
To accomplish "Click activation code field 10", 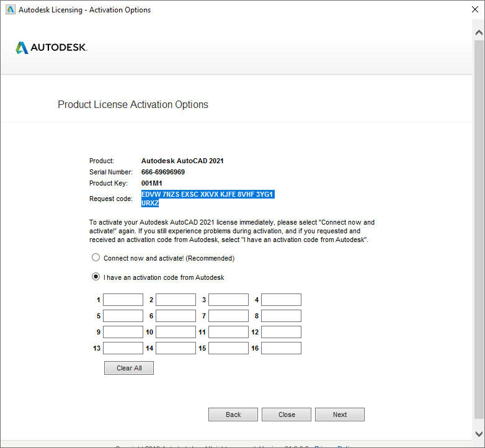I will 176,332.
